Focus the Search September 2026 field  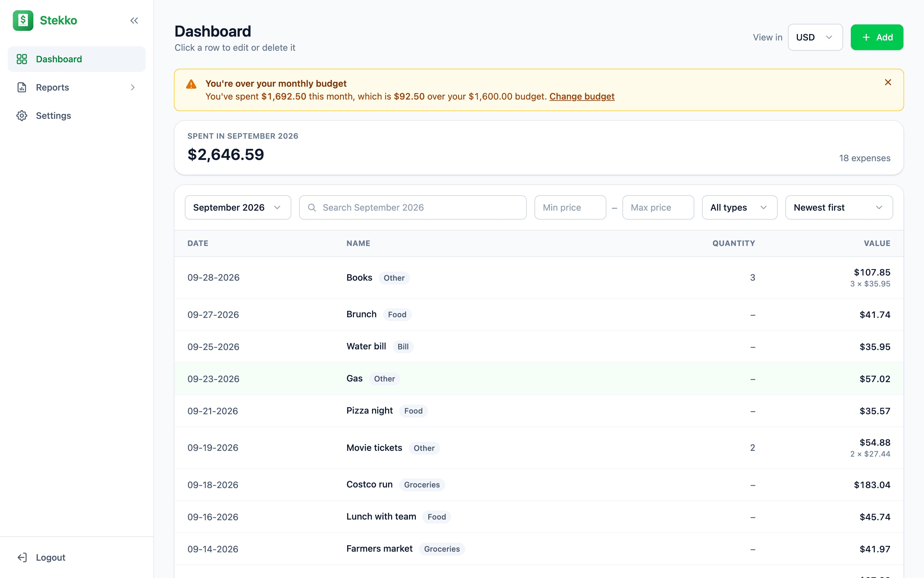click(413, 207)
